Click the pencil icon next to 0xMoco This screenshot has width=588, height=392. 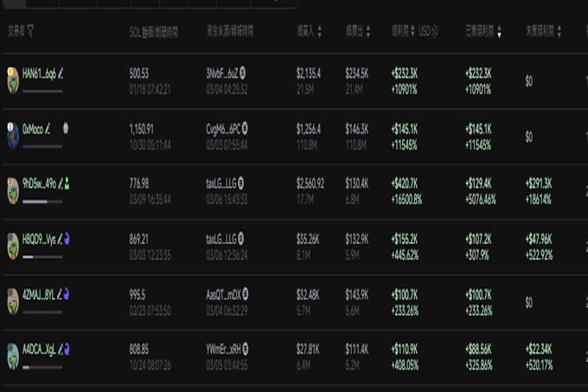(48, 129)
